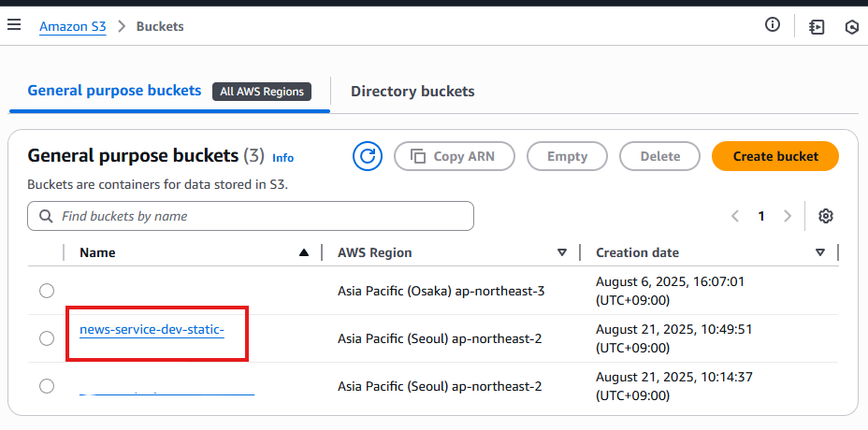Go to next page of buckets
The height and width of the screenshot is (430, 868).
coord(788,216)
